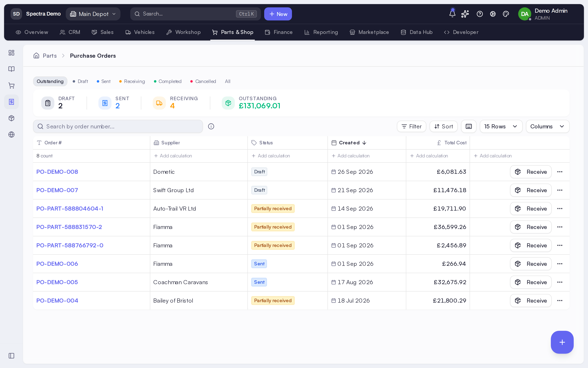
Task: Open more options for PO-DEMO-004
Action: (560, 301)
